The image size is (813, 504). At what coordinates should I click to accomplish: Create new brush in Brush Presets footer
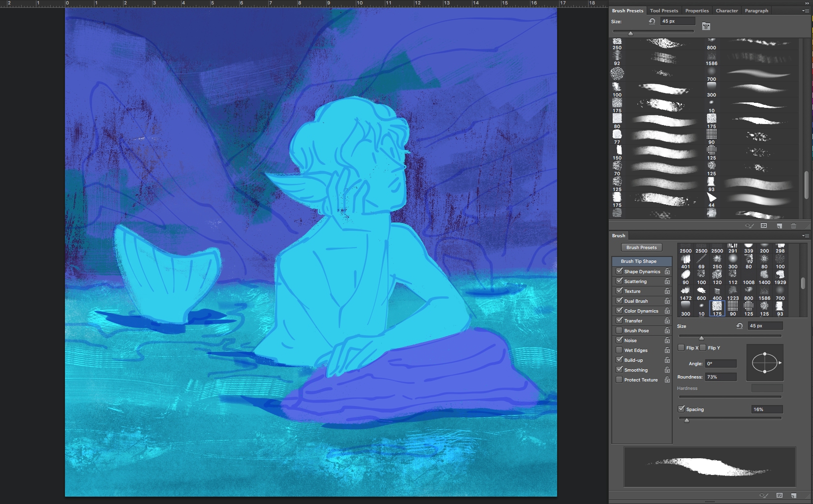coord(779,226)
